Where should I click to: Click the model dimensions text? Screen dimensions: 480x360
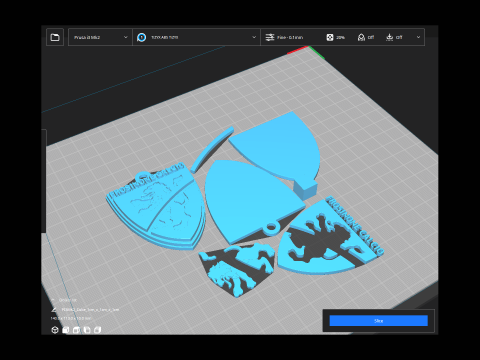(x=71, y=319)
